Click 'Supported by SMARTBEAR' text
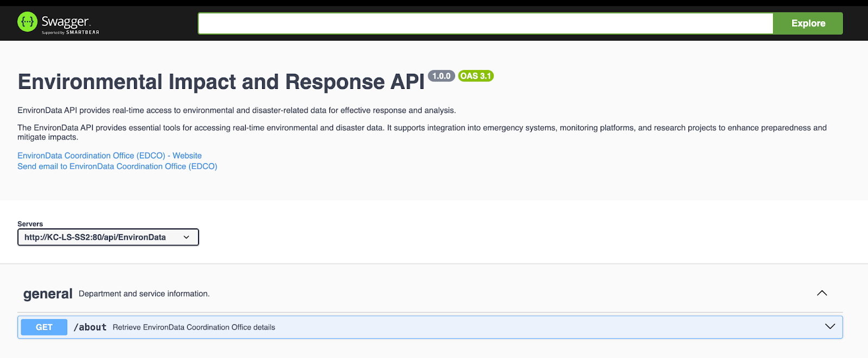Image resolution: width=868 pixels, height=358 pixels. click(71, 33)
